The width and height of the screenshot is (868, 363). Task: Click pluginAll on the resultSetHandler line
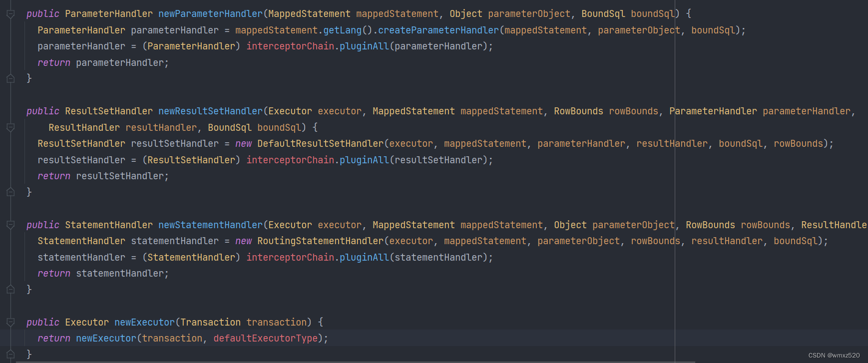364,160
